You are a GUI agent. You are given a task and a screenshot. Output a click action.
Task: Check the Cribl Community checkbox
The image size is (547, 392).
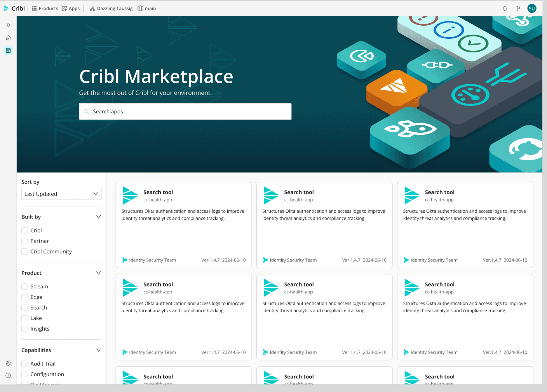(x=24, y=252)
